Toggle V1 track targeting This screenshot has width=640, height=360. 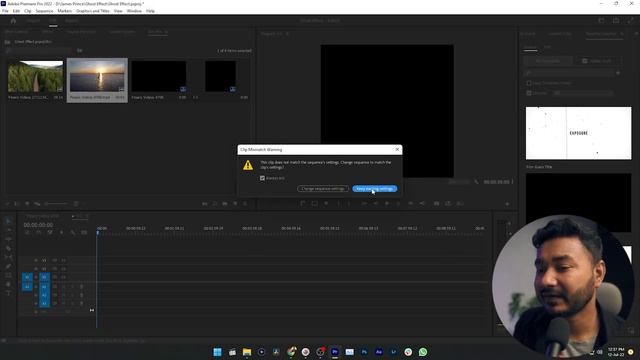tap(44, 277)
